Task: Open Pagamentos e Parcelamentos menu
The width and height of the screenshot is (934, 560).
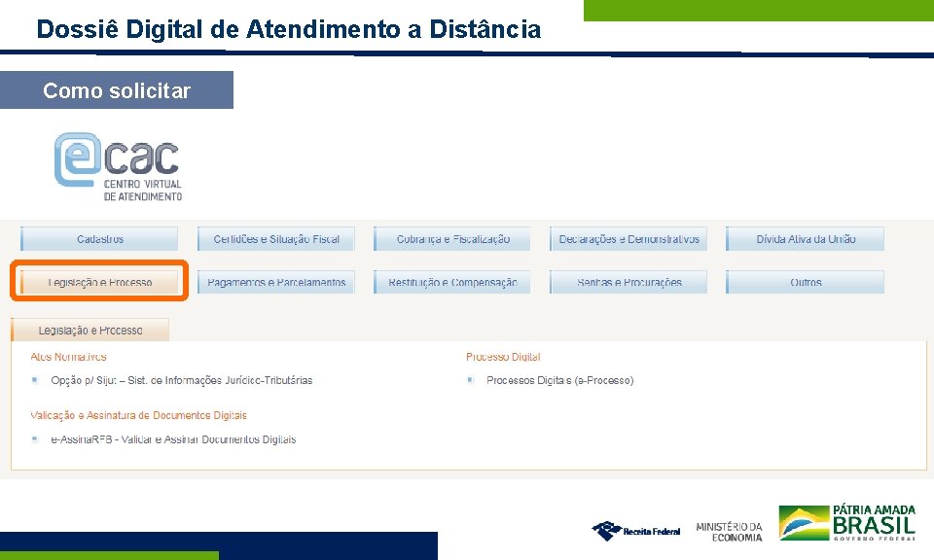Action: pyautogui.click(x=276, y=282)
